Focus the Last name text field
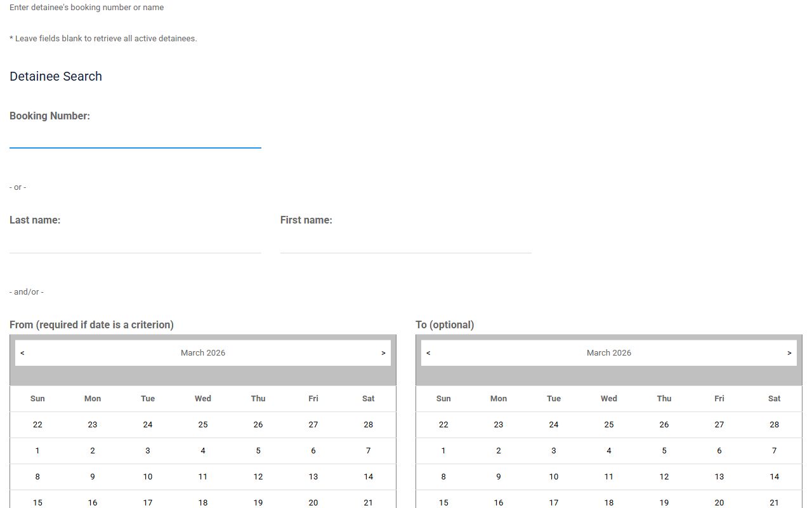 click(x=135, y=243)
